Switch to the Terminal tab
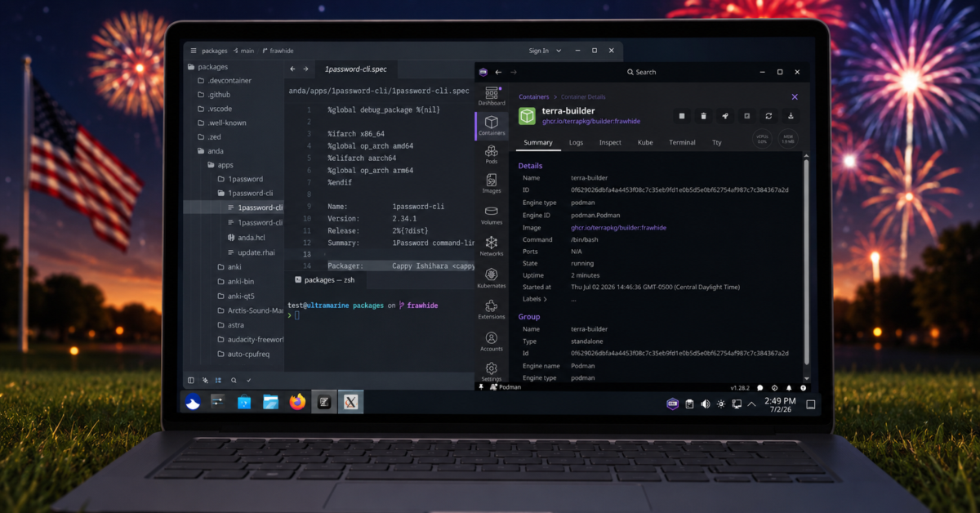This screenshot has width=980, height=513. 682,142
